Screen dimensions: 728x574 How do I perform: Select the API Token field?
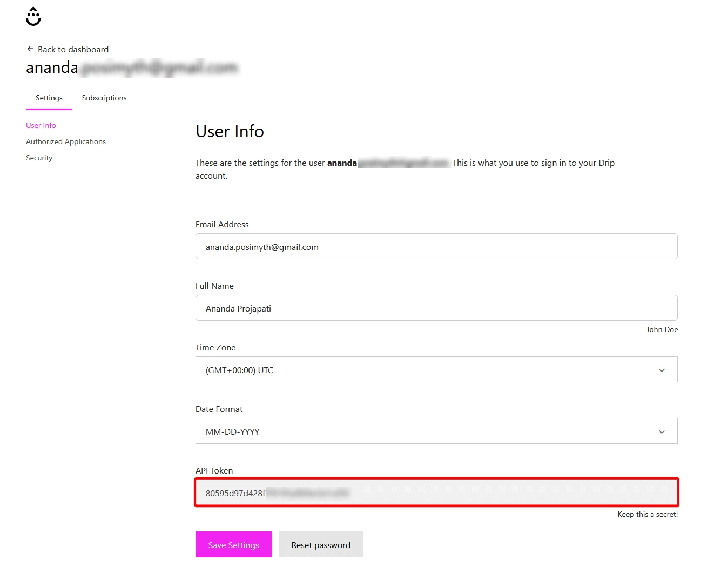(x=436, y=492)
